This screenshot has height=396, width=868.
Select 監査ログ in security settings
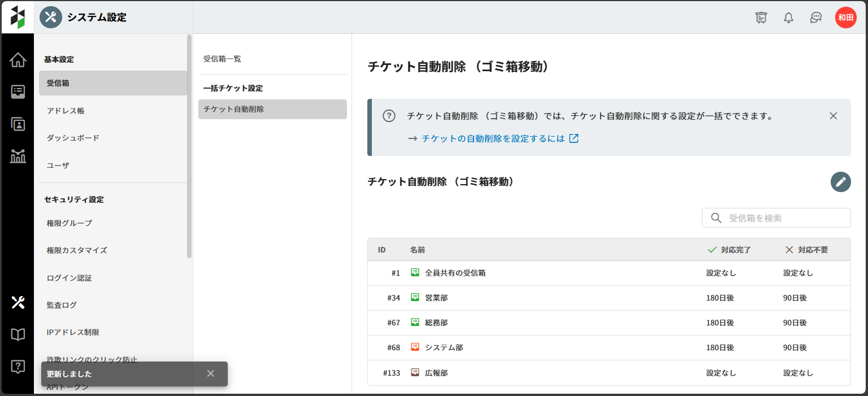[62, 305]
